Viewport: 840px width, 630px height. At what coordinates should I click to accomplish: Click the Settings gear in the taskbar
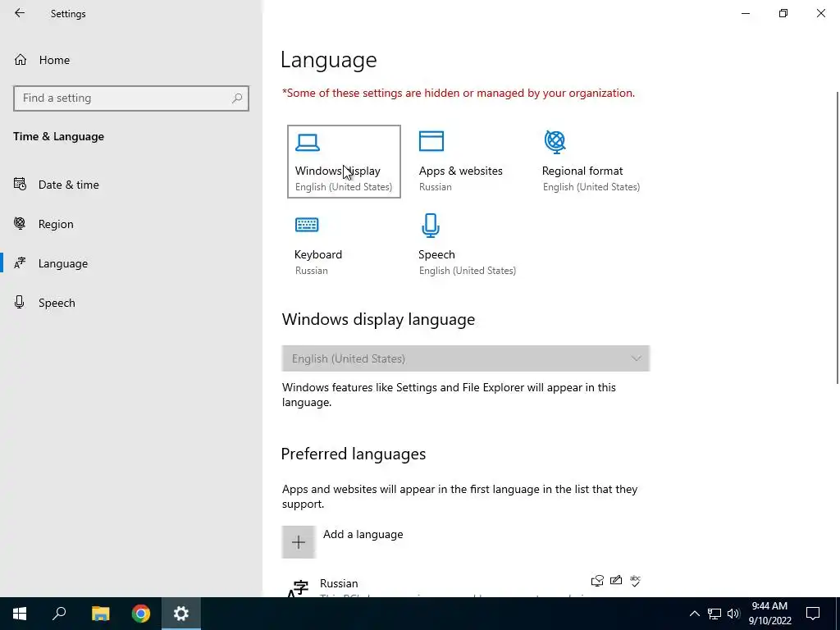tap(181, 614)
